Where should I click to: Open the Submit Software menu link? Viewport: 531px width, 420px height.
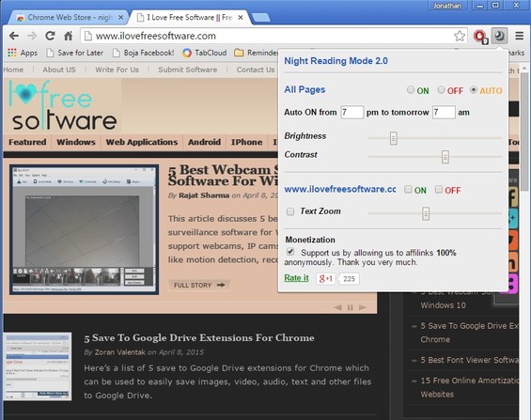(x=188, y=70)
